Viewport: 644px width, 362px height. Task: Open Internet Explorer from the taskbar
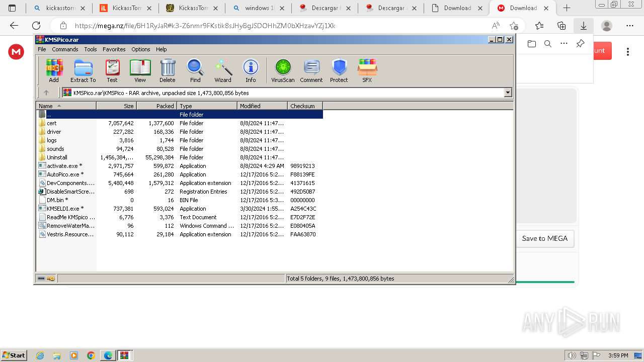(40, 355)
